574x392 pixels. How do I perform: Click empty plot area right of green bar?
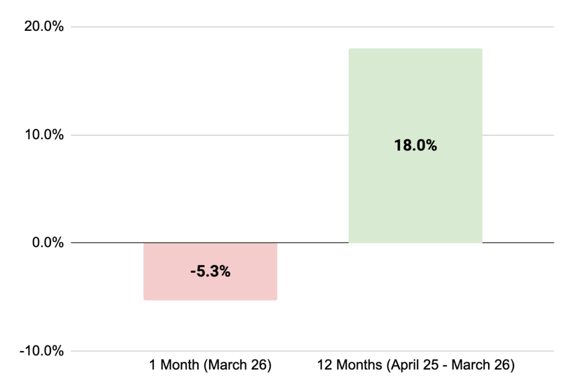[x=519, y=185]
